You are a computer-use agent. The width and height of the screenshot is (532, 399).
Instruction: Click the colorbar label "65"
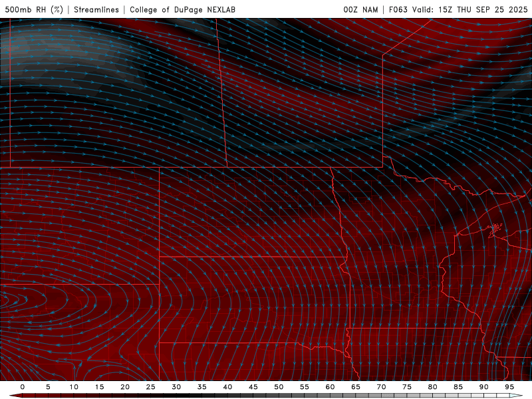click(356, 387)
